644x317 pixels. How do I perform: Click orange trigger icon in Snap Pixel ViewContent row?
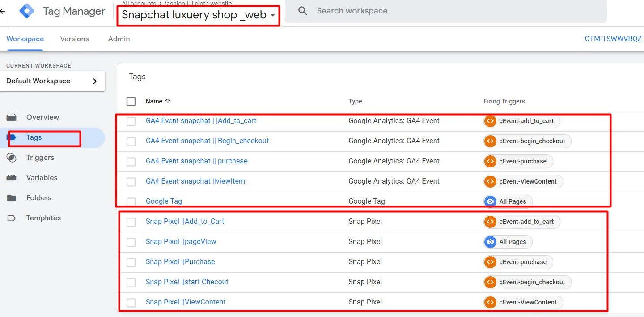coord(491,302)
